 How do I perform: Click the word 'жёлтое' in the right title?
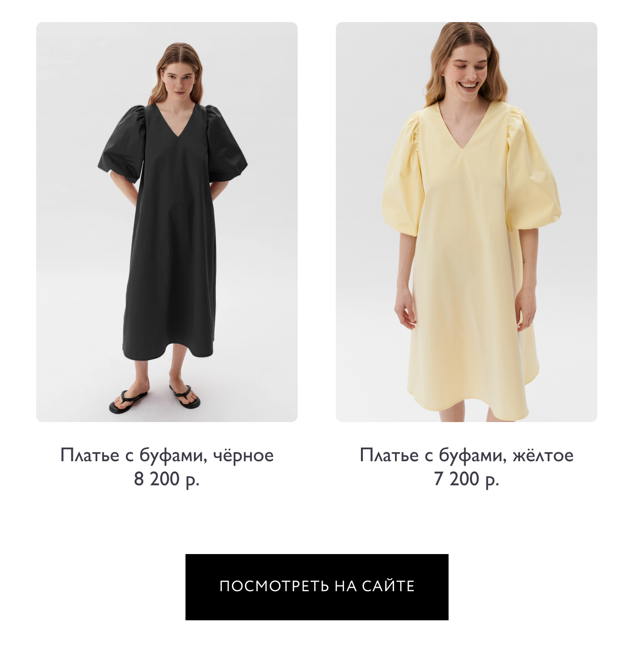pos(543,455)
